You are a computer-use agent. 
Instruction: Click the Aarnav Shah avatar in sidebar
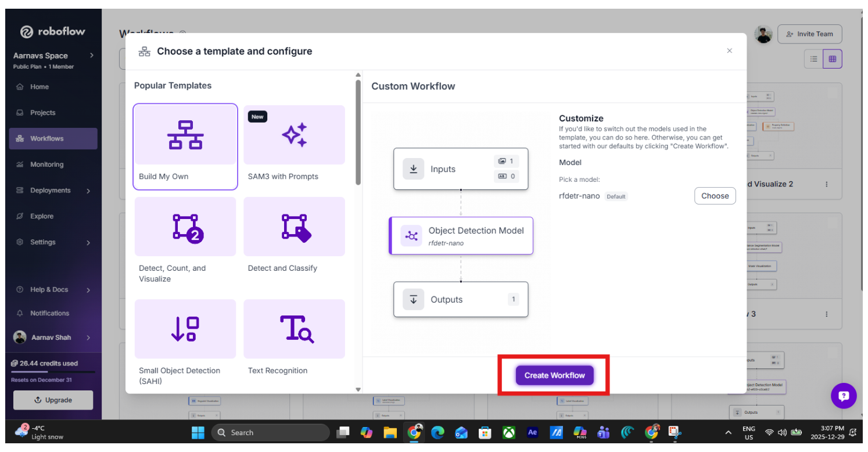(20, 338)
